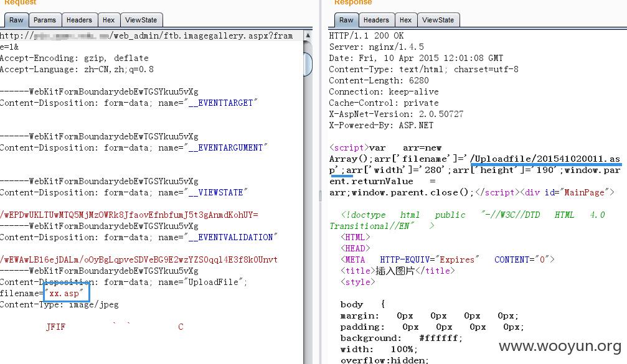Click the /Uploadfile/201541020011.as path

(x=545, y=159)
